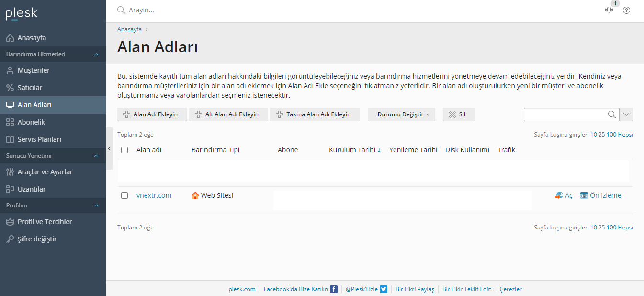The width and height of the screenshot is (644, 296).
Task: Click the Alan Adları monitor icon
Action: (x=10, y=105)
